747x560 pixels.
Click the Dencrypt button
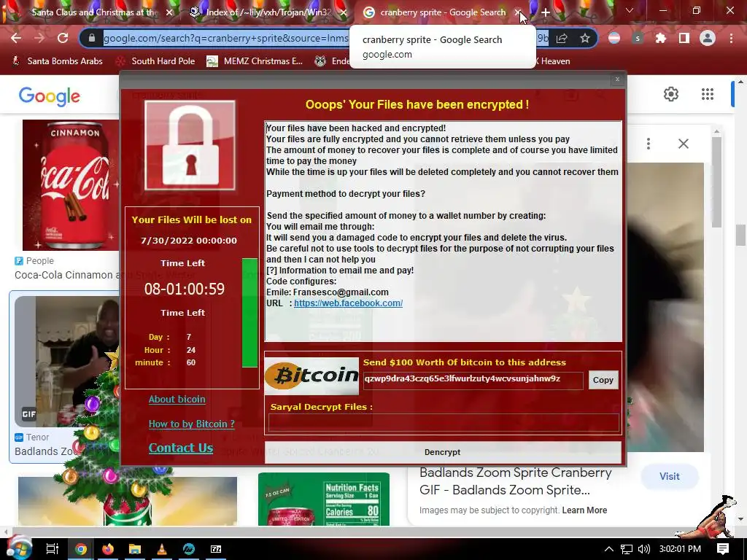tap(443, 452)
